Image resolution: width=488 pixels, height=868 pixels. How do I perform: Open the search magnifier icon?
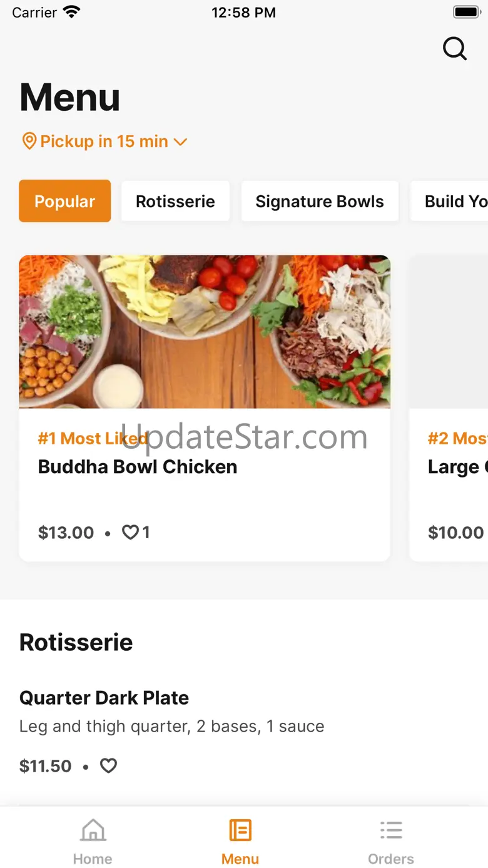[x=455, y=48]
